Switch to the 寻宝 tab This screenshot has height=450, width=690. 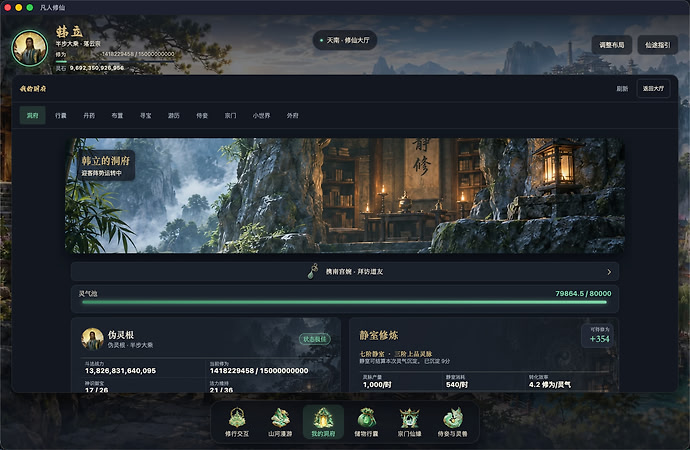pos(146,116)
